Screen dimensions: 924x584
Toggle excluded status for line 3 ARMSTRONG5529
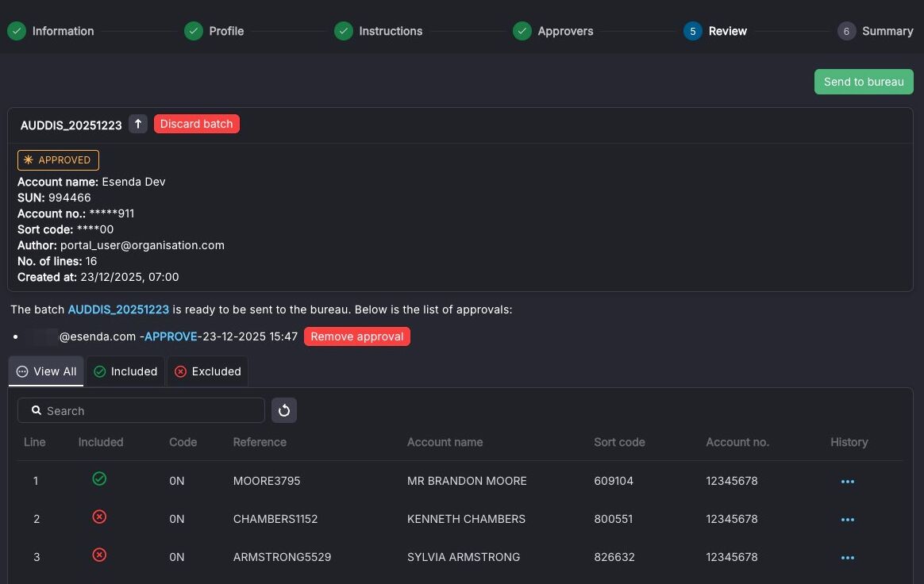(x=99, y=555)
